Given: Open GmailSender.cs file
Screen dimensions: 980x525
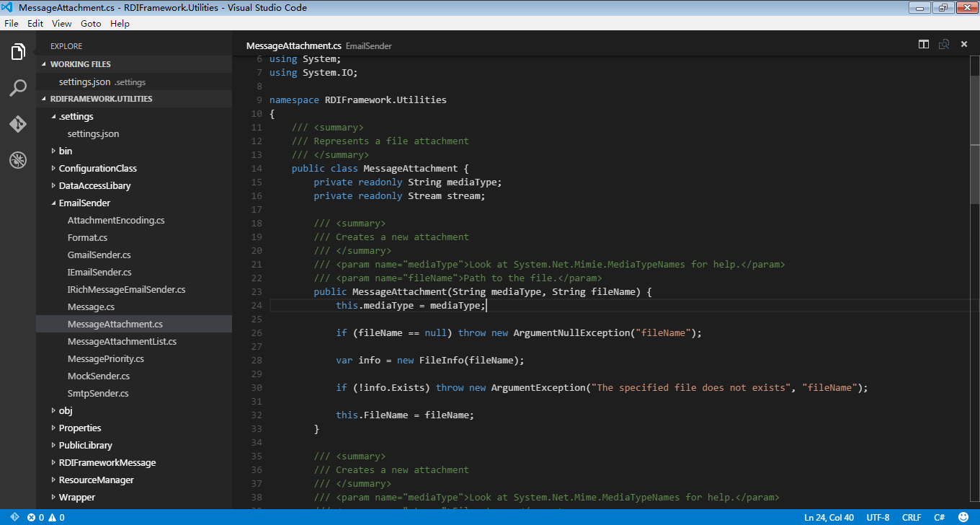Looking at the screenshot, I should pos(134,255).
